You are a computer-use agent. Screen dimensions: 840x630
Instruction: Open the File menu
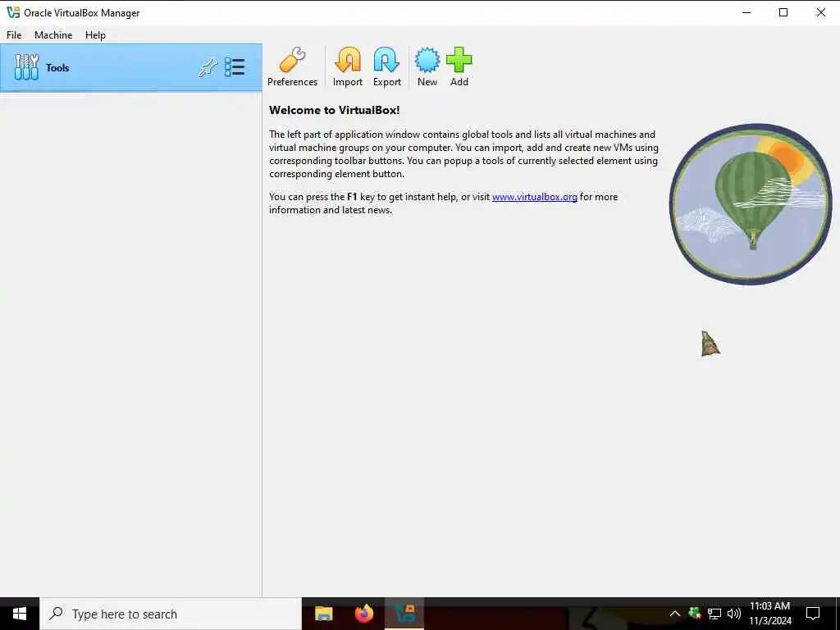[14, 34]
